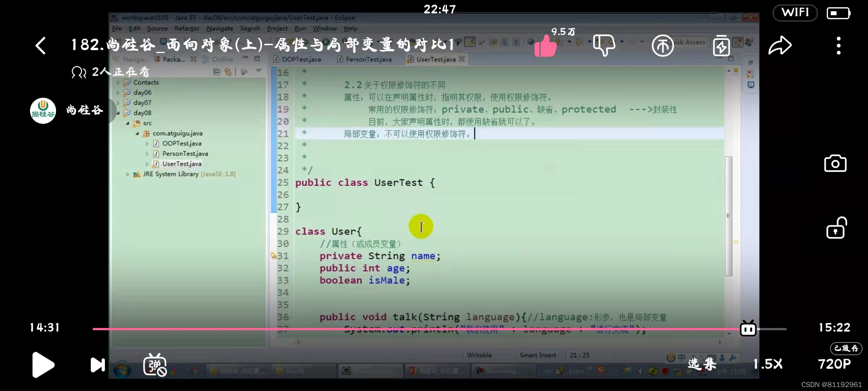The width and height of the screenshot is (868, 391).
Task: Click the Quick Access field in Eclipse
Action: click(687, 42)
